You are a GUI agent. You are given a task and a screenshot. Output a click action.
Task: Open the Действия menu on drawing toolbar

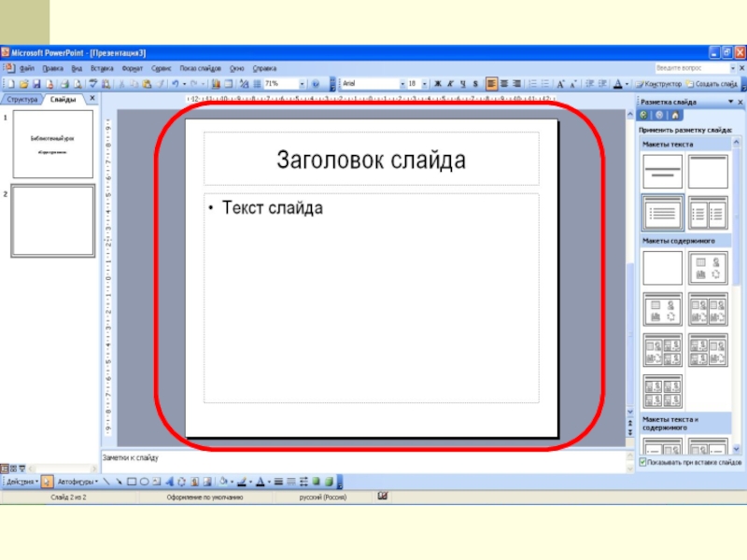21,482
